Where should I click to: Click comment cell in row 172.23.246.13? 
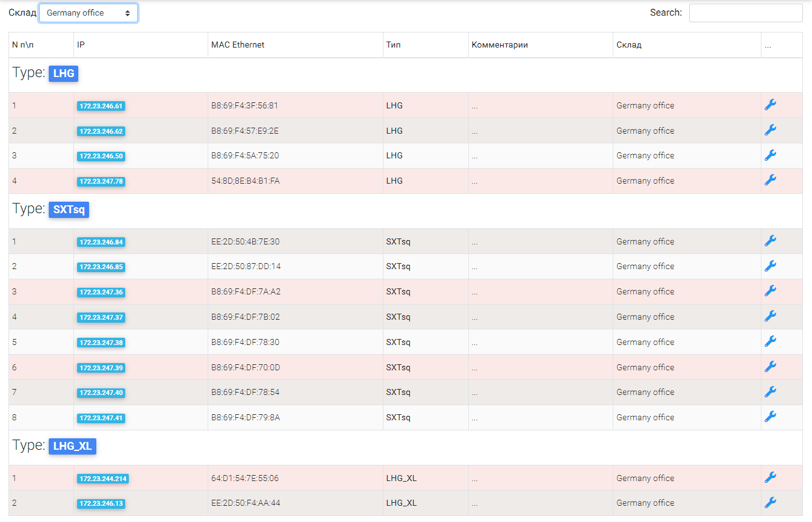point(541,503)
